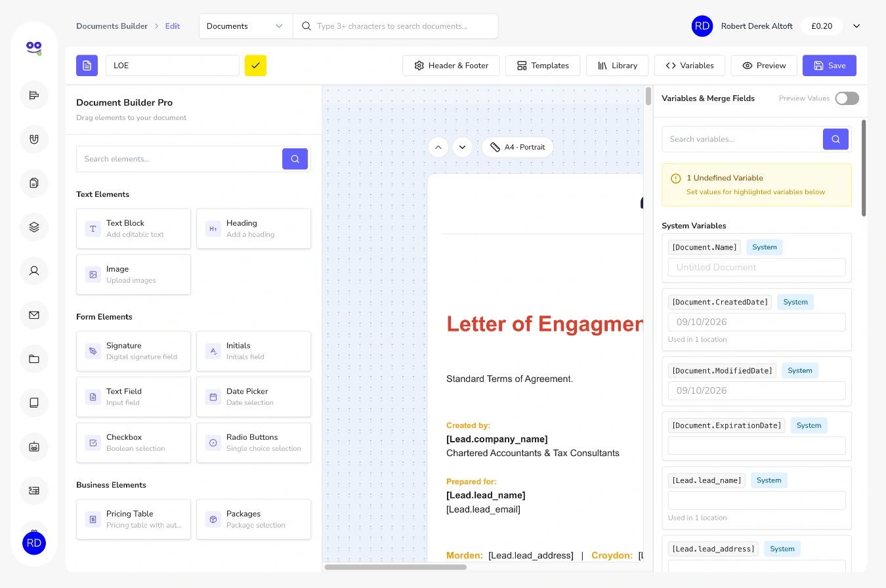886x588 pixels.
Task: Toggle the Preview Values switch
Action: (x=847, y=98)
